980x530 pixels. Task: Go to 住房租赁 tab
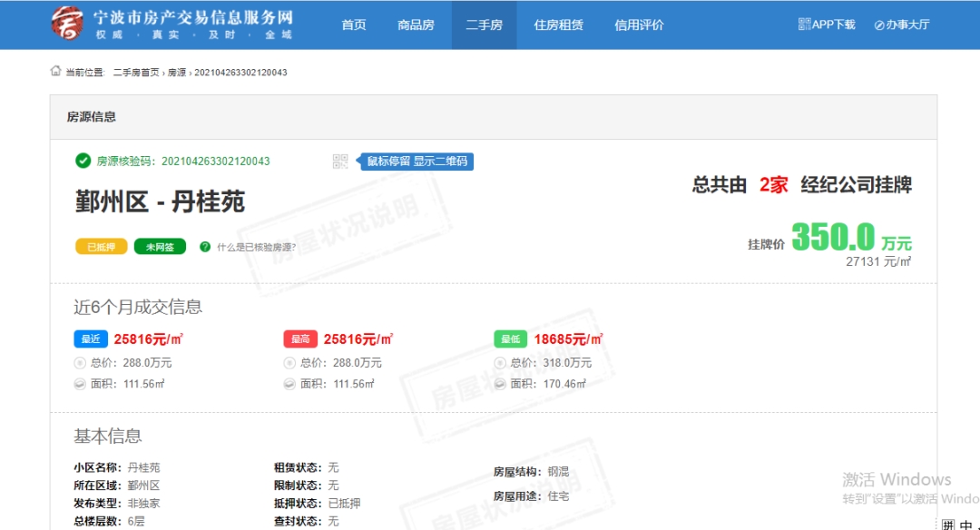(x=558, y=25)
